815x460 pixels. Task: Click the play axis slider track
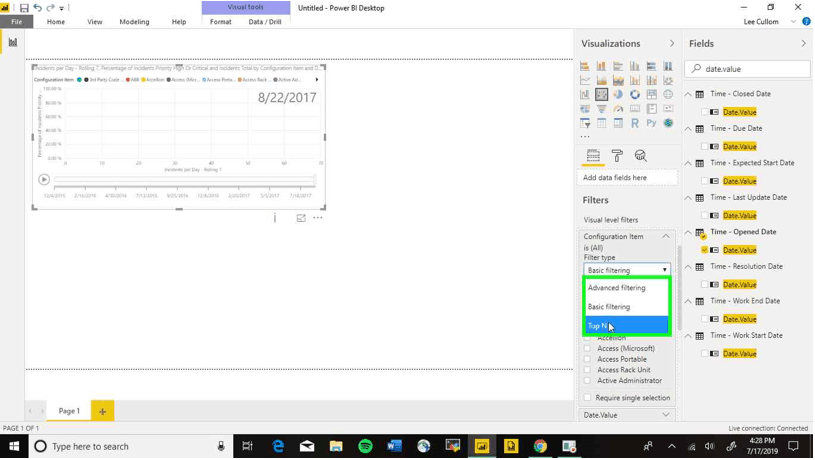click(185, 179)
